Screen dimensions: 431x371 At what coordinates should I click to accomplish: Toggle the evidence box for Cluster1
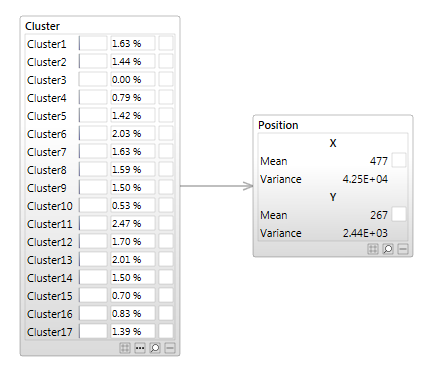coord(166,43)
